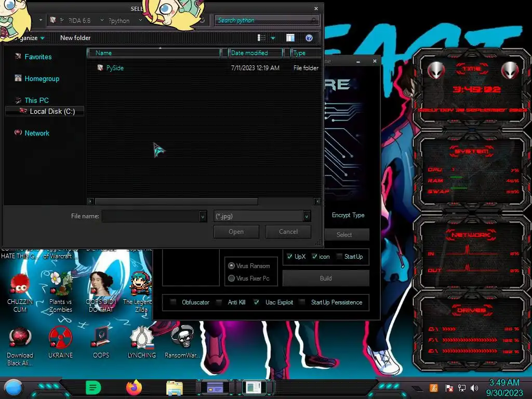The image size is (532, 399).
Task: Open CHUZZIN CUM desktop icon
Action: pos(20,292)
